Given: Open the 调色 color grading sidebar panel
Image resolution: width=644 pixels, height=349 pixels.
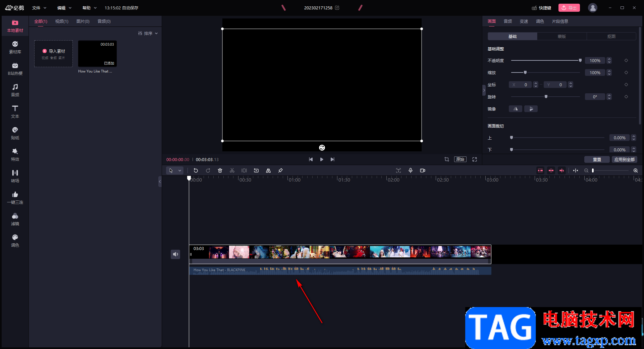Looking at the screenshot, I should [x=15, y=241].
